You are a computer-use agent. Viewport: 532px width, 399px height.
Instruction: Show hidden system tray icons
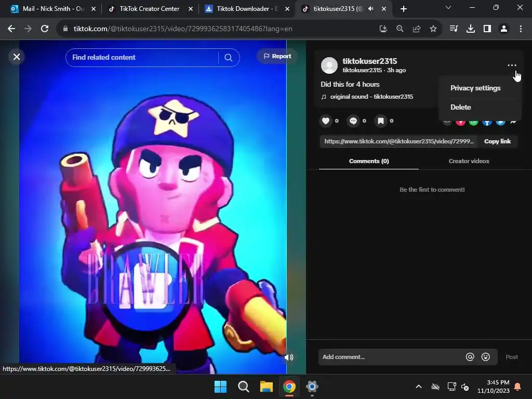point(419,387)
